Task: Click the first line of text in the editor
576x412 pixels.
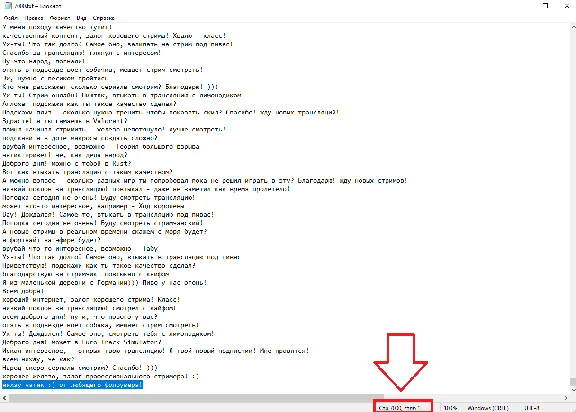Action: pos(57,27)
